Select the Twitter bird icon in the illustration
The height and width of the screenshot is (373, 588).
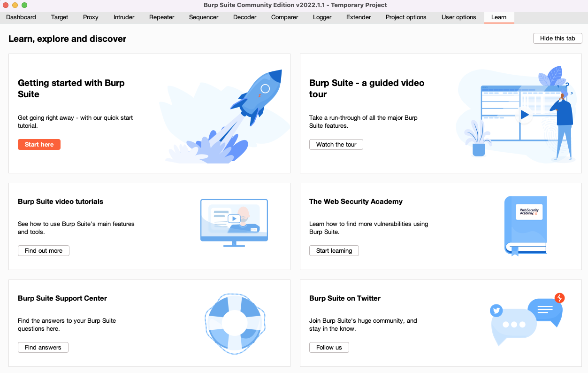pyautogui.click(x=496, y=311)
